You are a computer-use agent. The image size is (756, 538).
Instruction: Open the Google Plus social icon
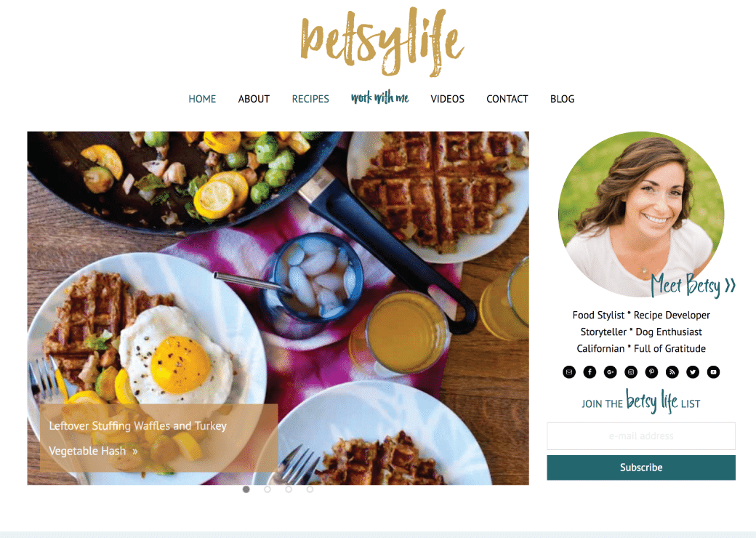(x=611, y=372)
